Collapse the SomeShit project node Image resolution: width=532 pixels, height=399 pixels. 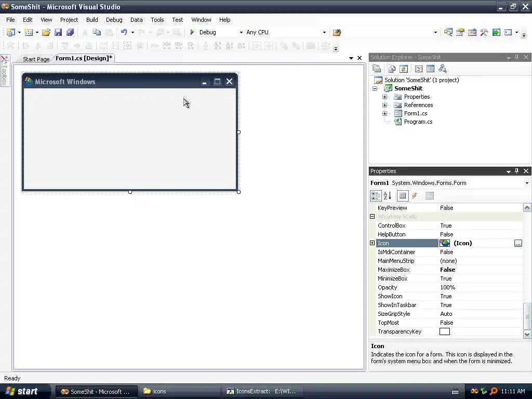[x=375, y=88]
